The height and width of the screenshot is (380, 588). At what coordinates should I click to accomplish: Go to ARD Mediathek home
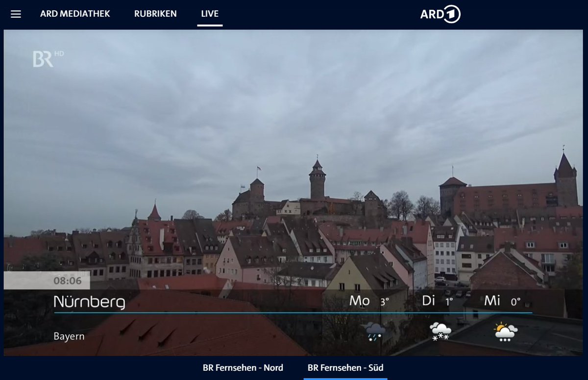75,14
